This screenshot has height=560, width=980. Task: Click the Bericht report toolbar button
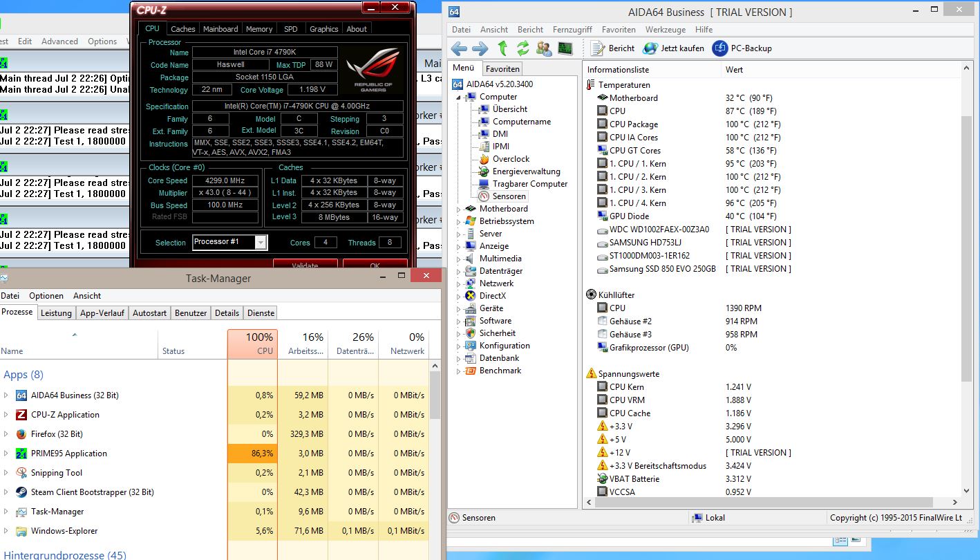(x=614, y=48)
